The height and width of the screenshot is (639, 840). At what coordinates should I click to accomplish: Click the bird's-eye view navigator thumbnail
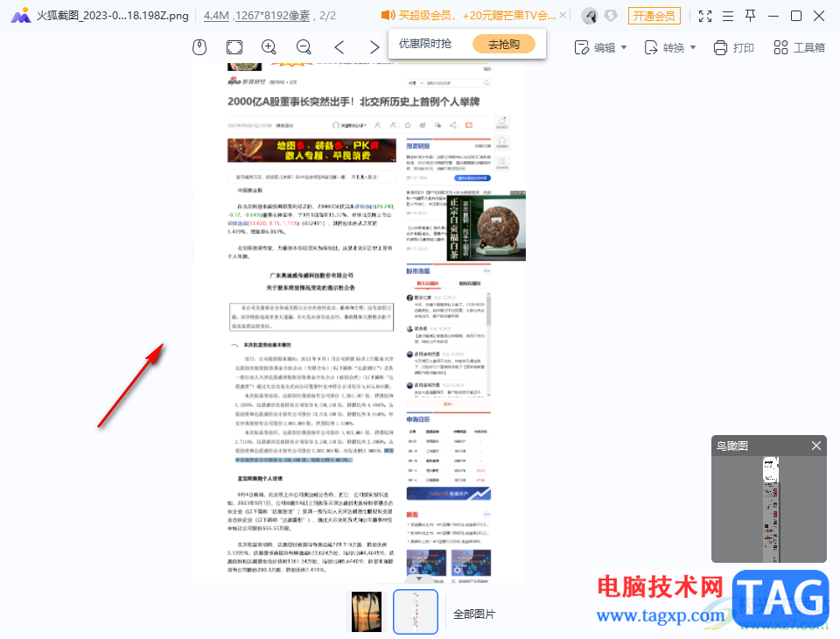pos(771,509)
